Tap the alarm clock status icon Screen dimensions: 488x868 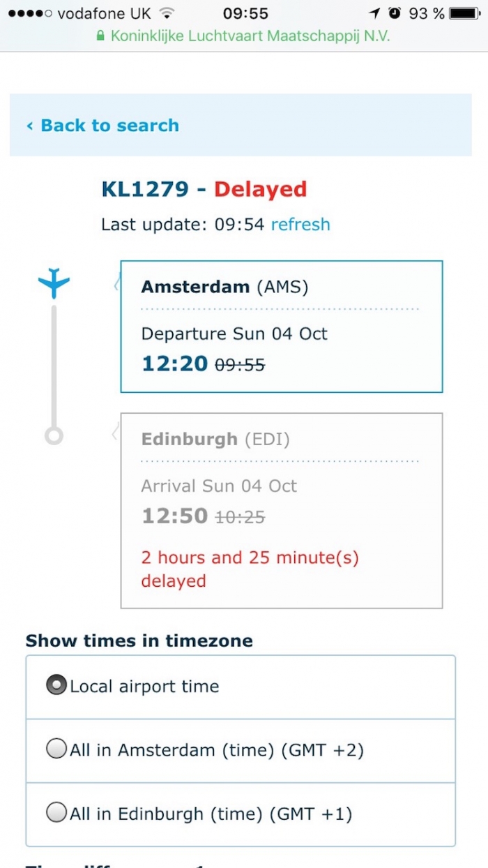(x=395, y=13)
